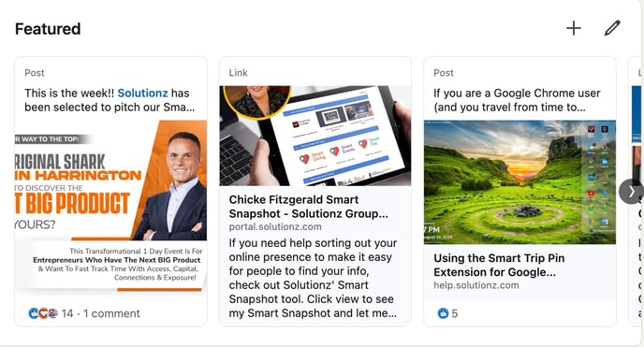644x347 pixels.
Task: Open Chicke Fitzgerald Smart Snapshot link title
Action: 309,207
